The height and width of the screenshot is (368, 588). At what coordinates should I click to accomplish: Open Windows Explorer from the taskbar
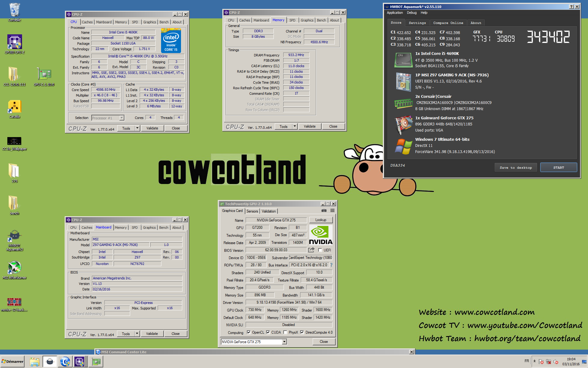pyautogui.click(x=35, y=362)
